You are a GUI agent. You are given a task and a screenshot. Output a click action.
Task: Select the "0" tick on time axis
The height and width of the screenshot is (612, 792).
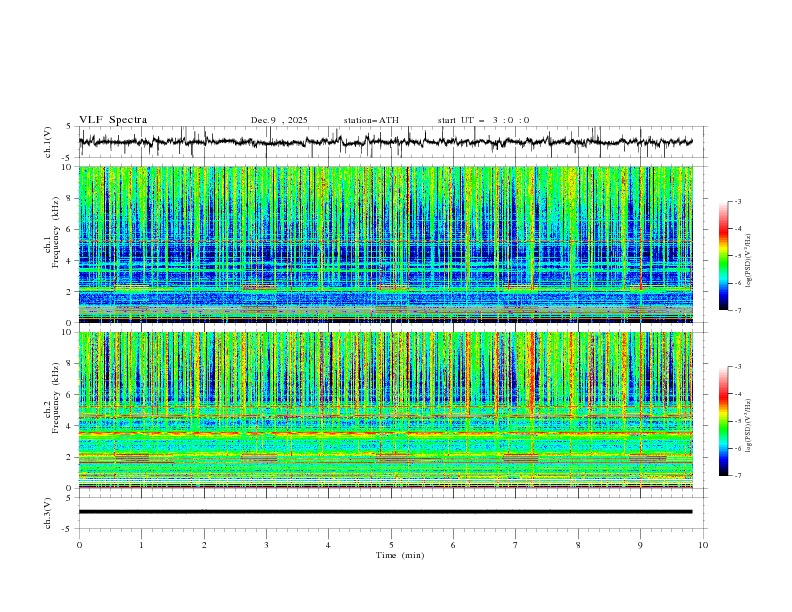(79, 545)
